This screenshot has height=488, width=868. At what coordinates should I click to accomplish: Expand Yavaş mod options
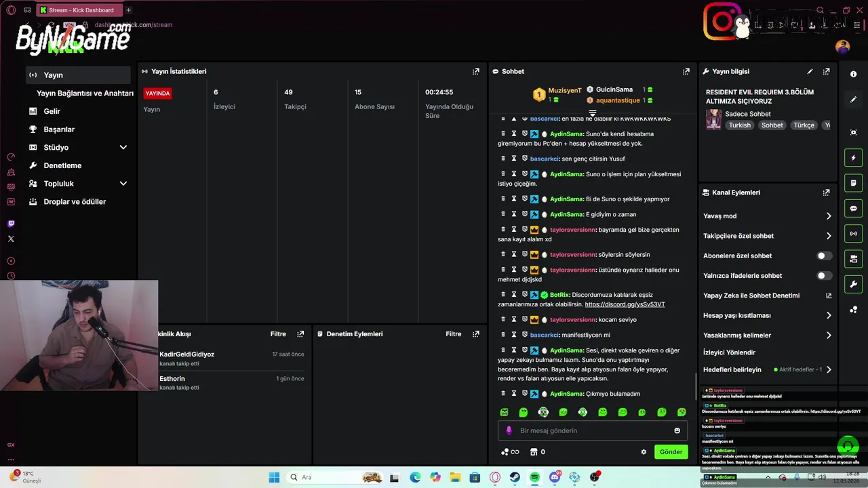828,216
